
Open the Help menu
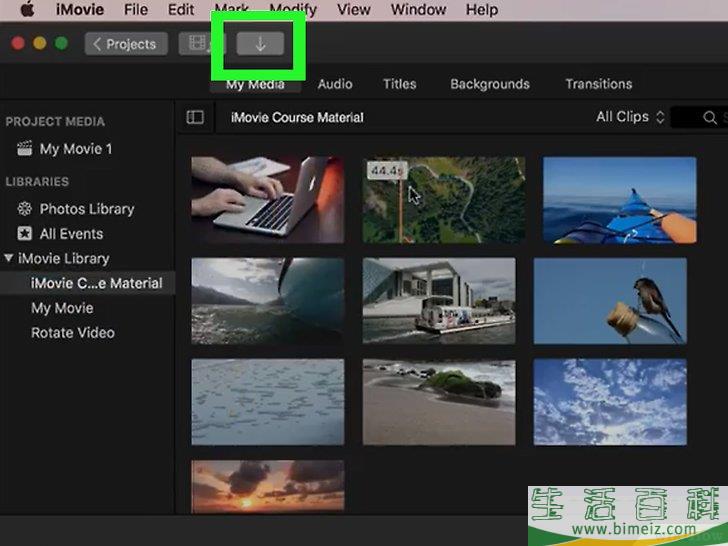click(481, 9)
